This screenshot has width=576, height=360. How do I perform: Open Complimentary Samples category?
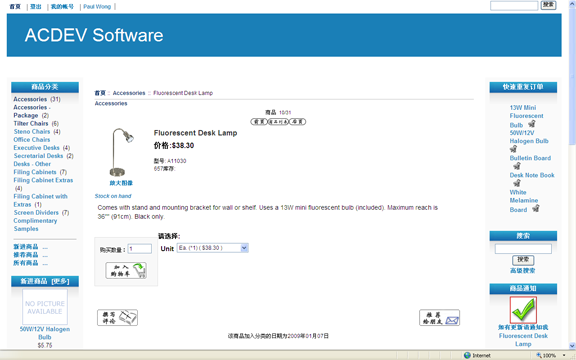coord(35,224)
